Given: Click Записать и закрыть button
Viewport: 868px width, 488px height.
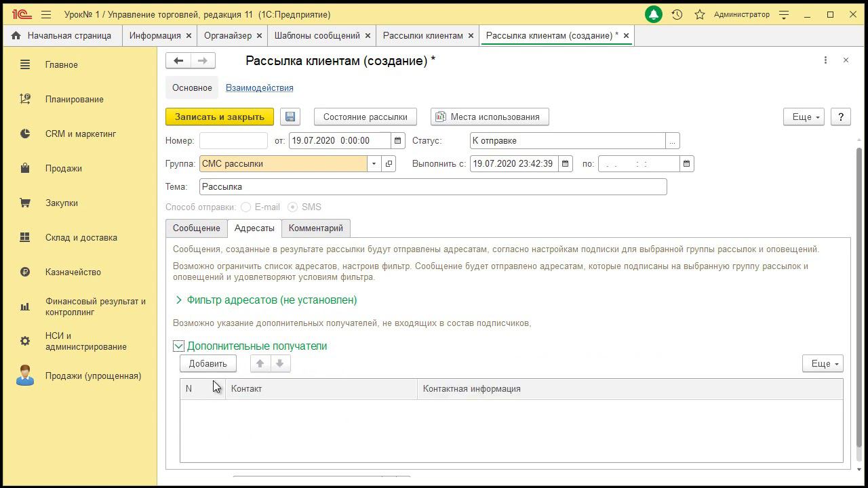Looking at the screenshot, I should [220, 117].
